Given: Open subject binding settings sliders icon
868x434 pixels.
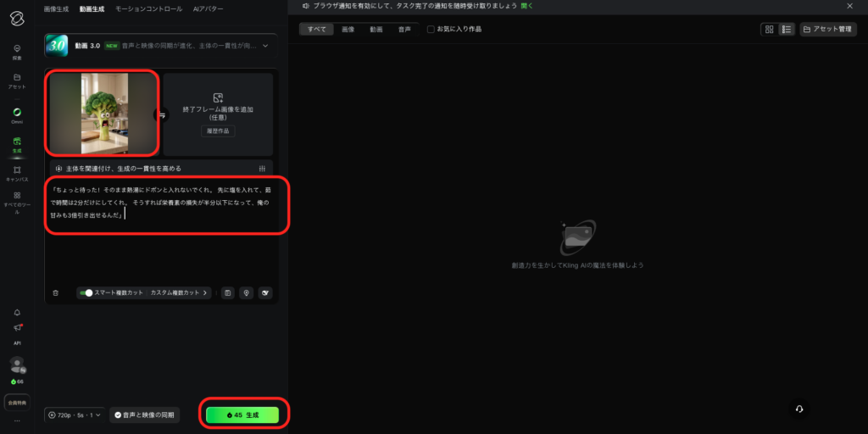Looking at the screenshot, I should [263, 169].
